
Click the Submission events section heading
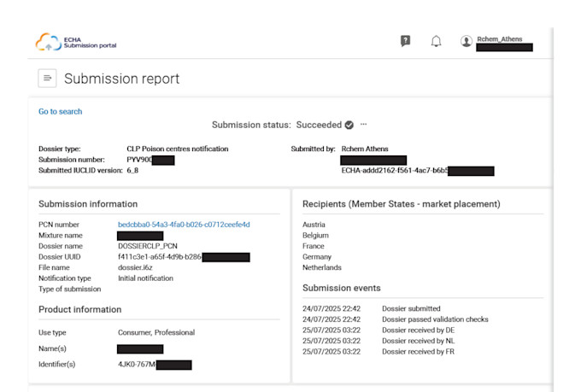[x=341, y=289]
